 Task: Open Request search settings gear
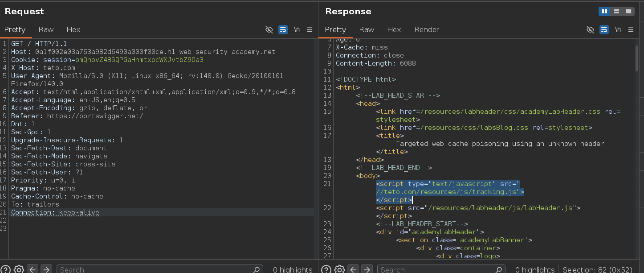point(18,269)
